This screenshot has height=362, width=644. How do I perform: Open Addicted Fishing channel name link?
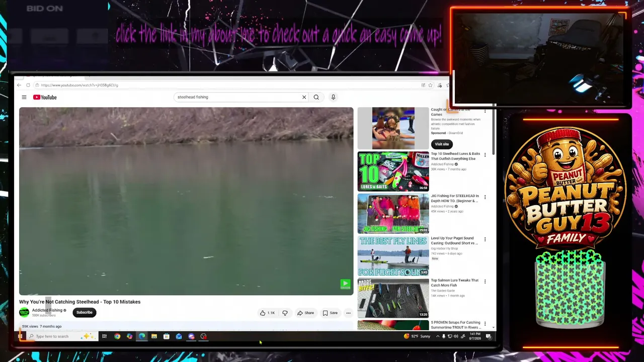pyautogui.click(x=47, y=310)
